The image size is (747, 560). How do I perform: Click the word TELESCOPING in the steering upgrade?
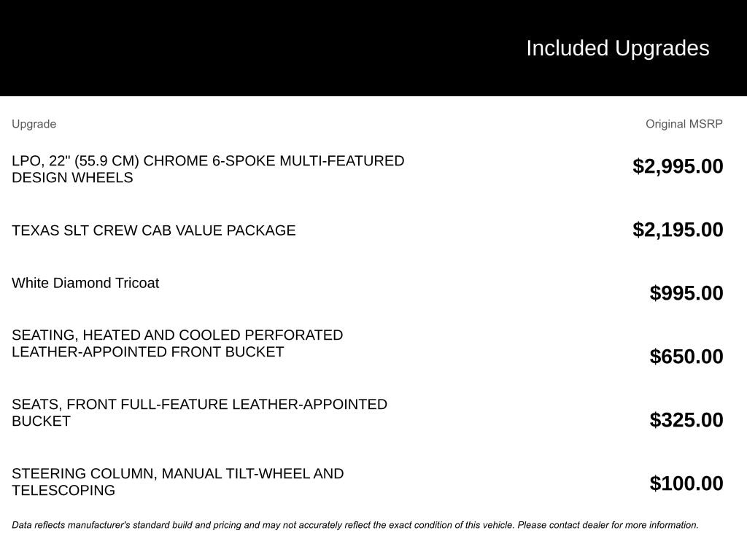click(x=63, y=491)
